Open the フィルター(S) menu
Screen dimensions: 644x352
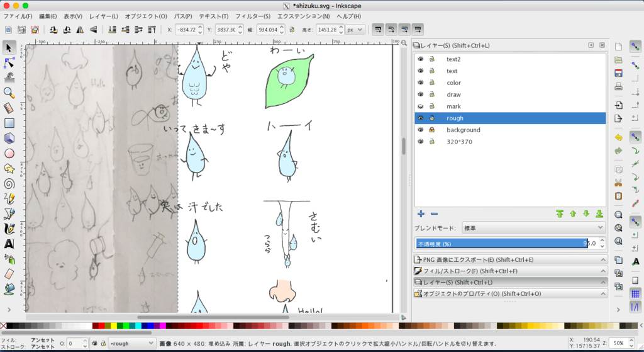click(x=253, y=16)
